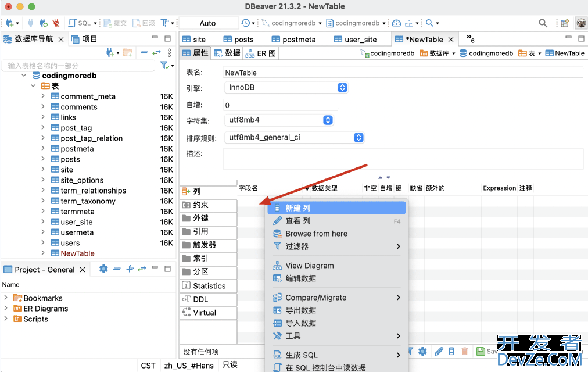Image resolution: width=588 pixels, height=372 pixels.
Task: Click the transaction mode T icon
Action: click(164, 23)
